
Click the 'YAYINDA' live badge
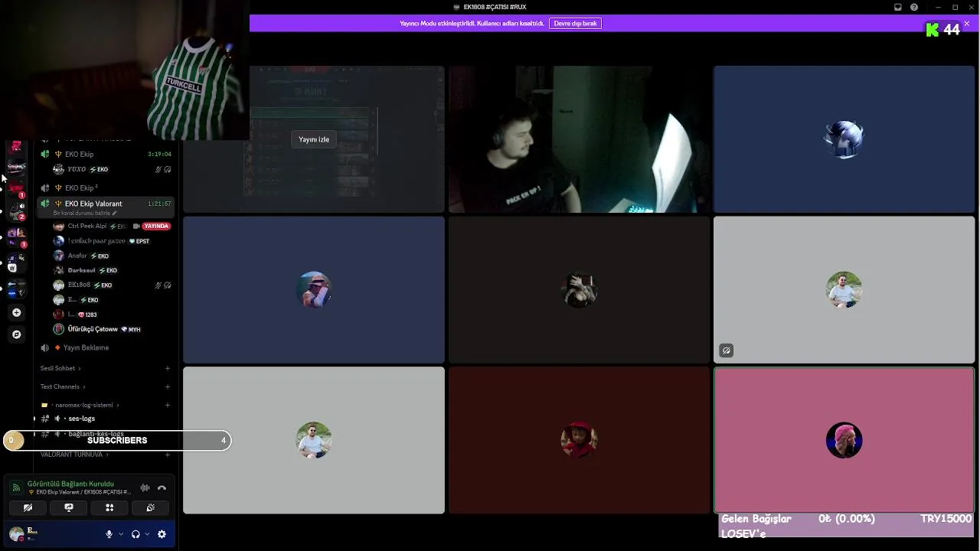(x=156, y=227)
